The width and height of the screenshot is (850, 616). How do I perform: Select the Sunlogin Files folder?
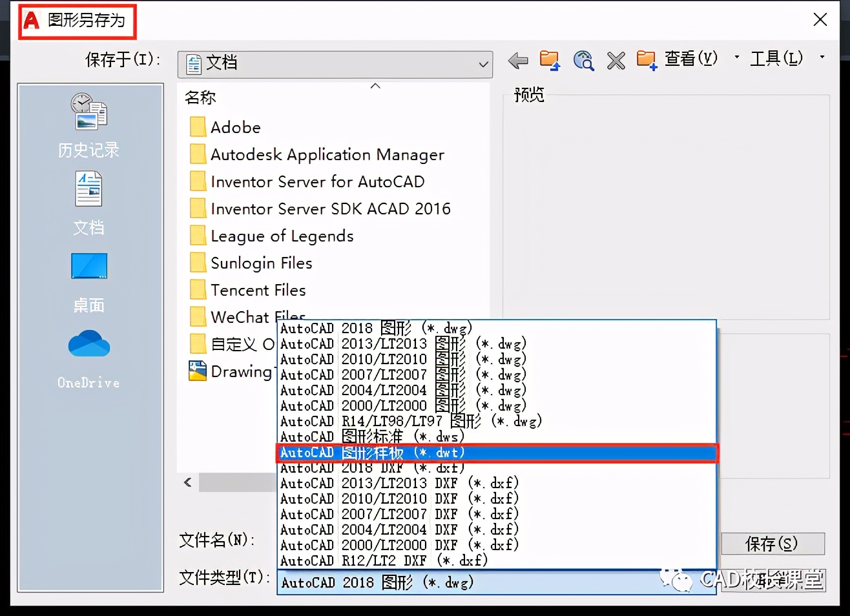point(251,263)
